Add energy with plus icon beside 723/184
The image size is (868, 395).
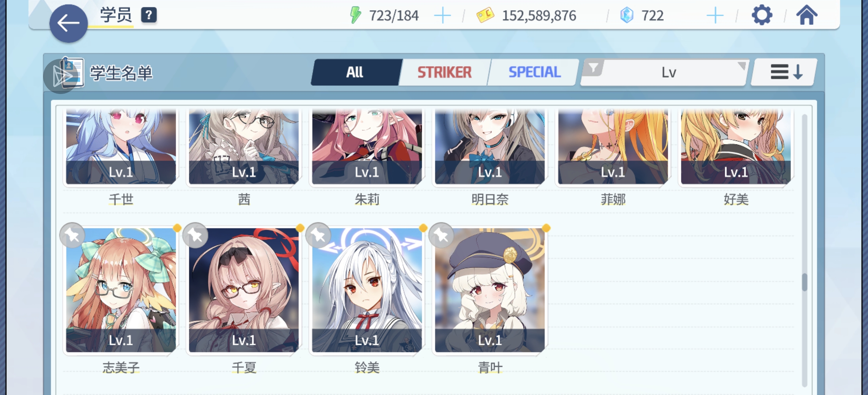442,16
